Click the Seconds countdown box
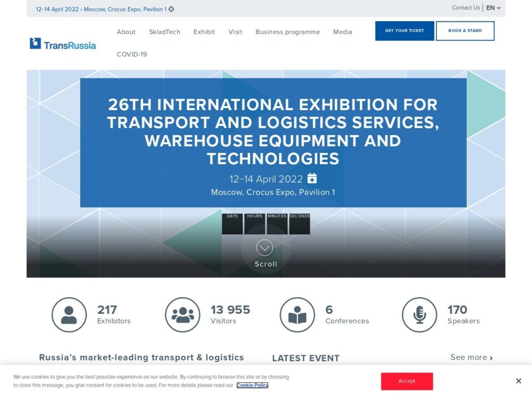 (300, 224)
